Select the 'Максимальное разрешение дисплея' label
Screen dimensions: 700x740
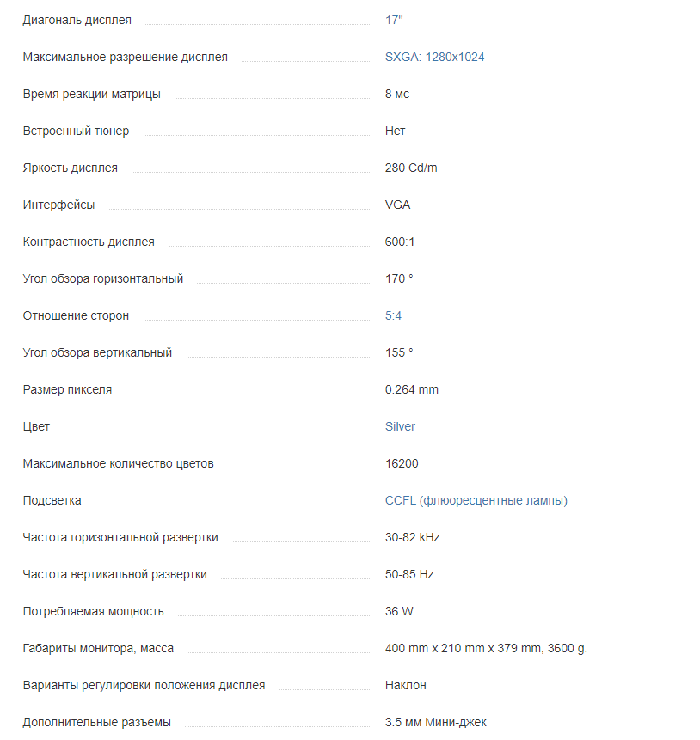(126, 57)
